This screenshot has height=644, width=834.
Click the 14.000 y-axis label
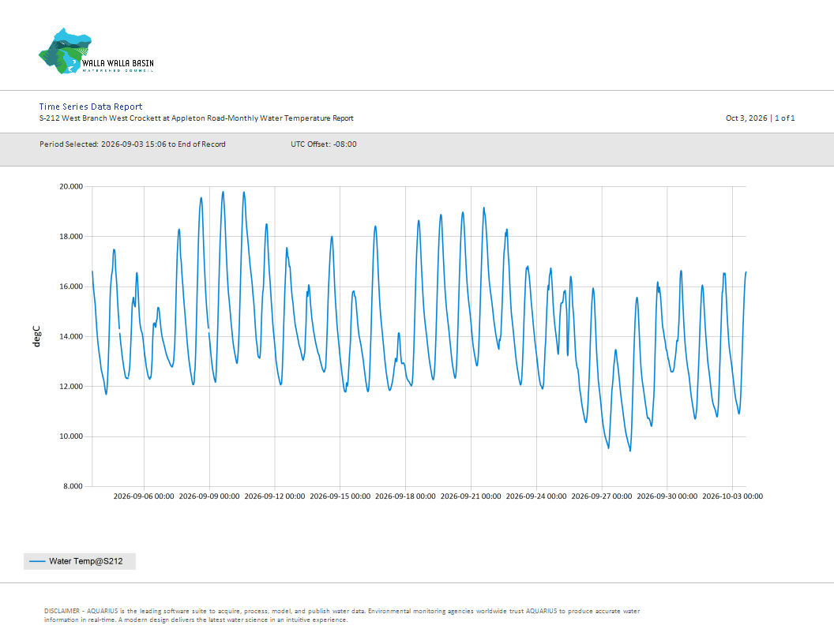[x=71, y=336]
